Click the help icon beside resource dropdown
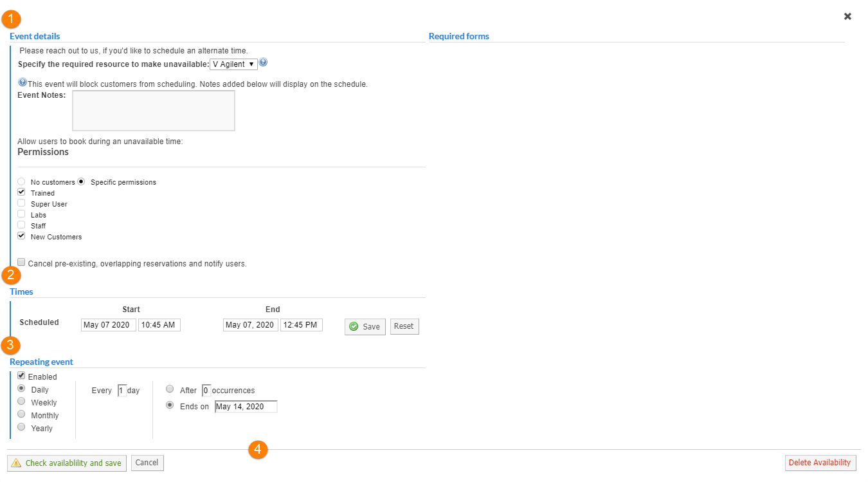 263,63
